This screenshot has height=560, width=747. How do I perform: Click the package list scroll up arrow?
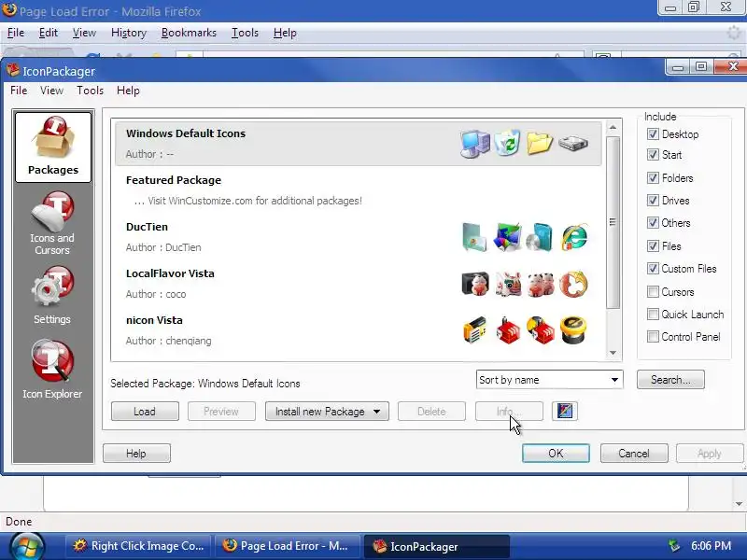click(x=613, y=127)
